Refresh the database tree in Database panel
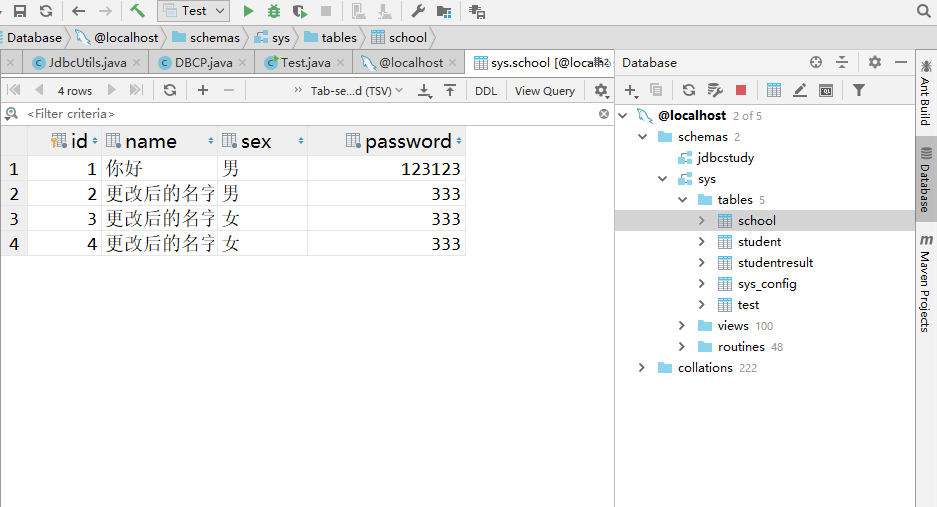937x507 pixels. coord(689,90)
